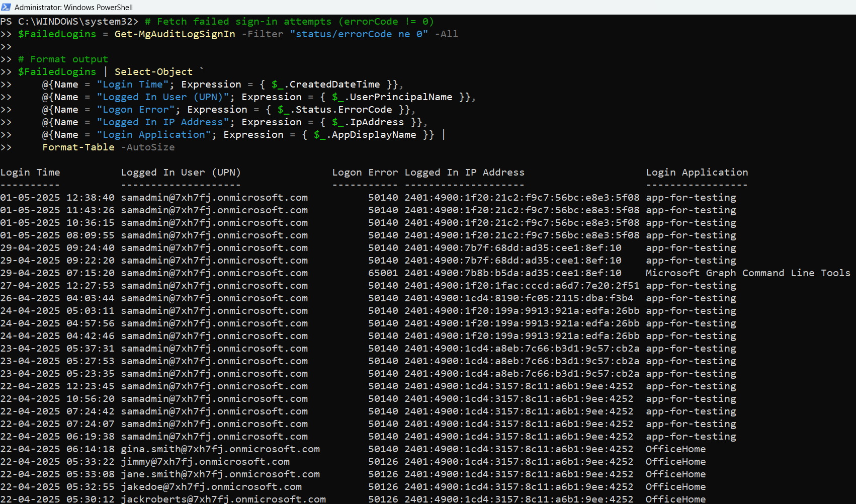
Task: Click the -All parameter in the command
Action: pyautogui.click(x=446, y=34)
